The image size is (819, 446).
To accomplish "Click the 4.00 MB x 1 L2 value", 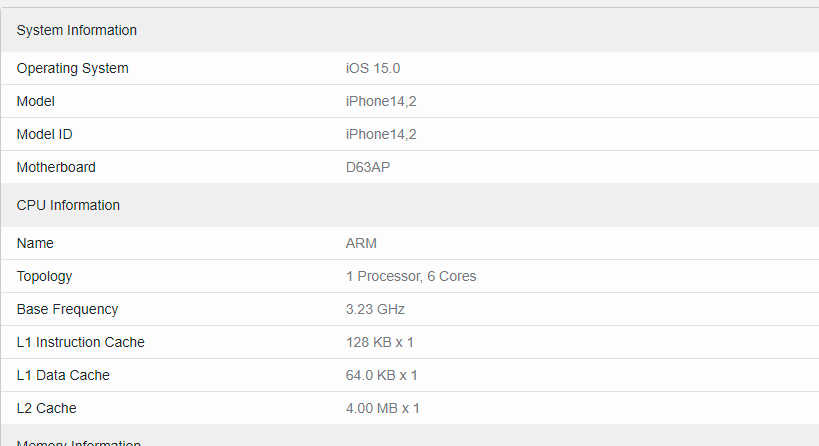I will 383,408.
